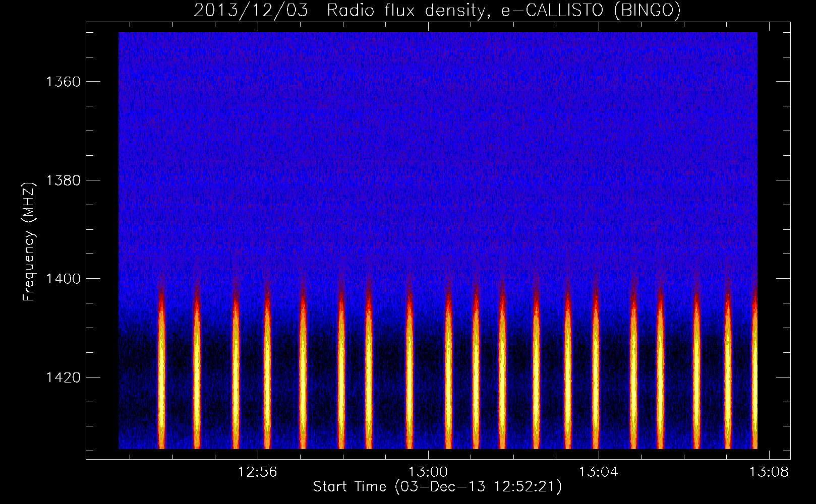
Task: Click the 1400 frequency tick label
Action: pyautogui.click(x=63, y=279)
